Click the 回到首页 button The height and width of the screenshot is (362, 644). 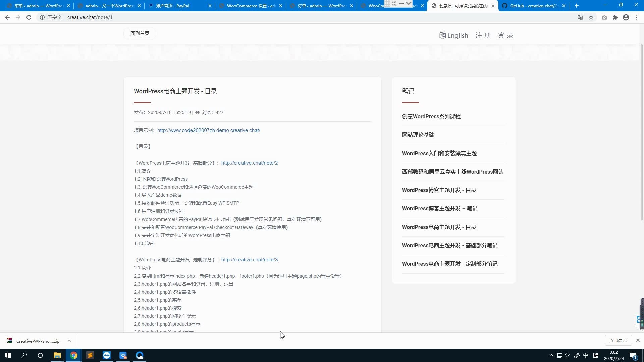click(140, 33)
